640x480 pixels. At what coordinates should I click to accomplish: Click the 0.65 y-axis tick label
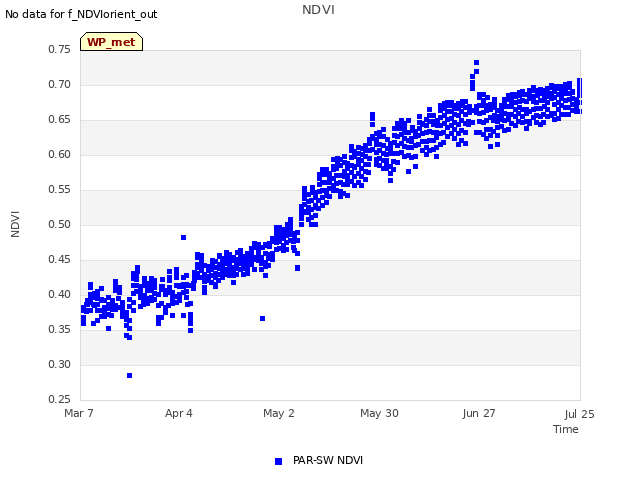pyautogui.click(x=59, y=120)
